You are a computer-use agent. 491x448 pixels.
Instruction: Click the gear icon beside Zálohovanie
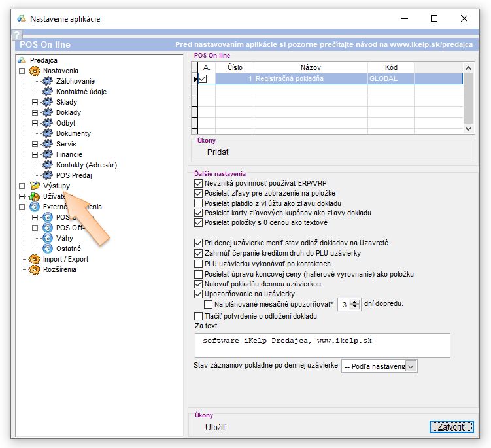(x=47, y=81)
